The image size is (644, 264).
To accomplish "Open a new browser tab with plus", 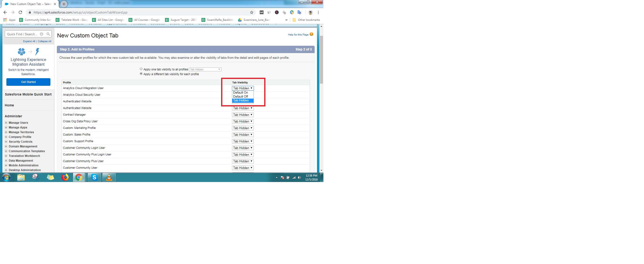I will [x=64, y=4].
